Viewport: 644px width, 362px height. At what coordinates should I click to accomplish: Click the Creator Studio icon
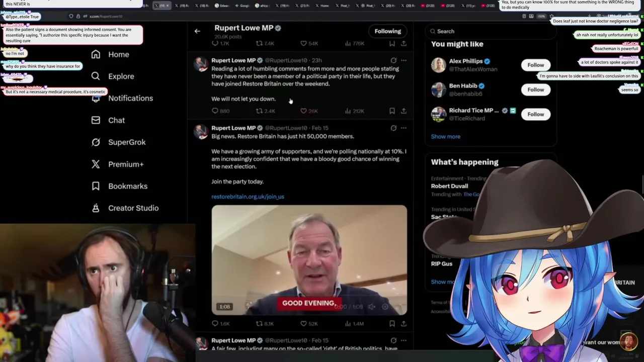point(96,208)
